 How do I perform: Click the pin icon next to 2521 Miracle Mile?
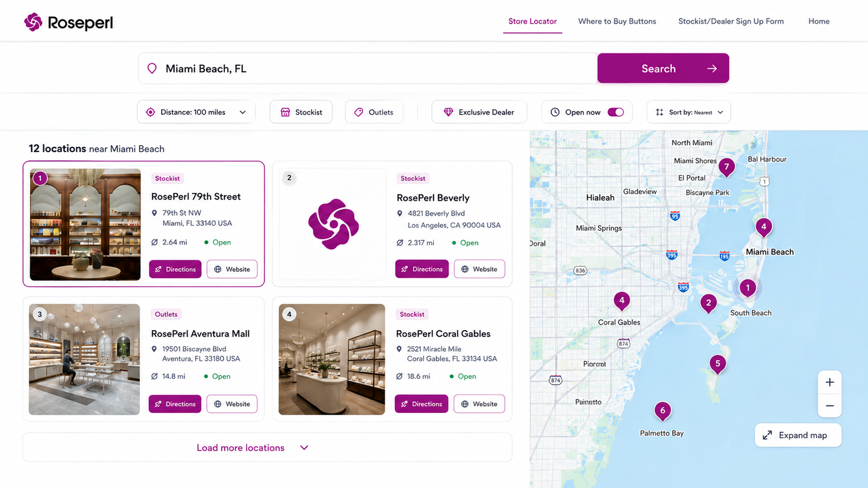tap(399, 349)
